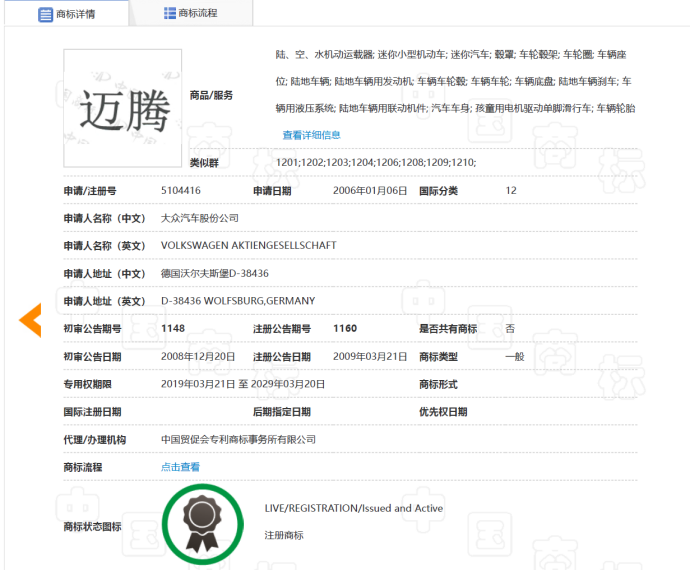
Task: Click the 国际注册日期 label
Action: pos(92,412)
